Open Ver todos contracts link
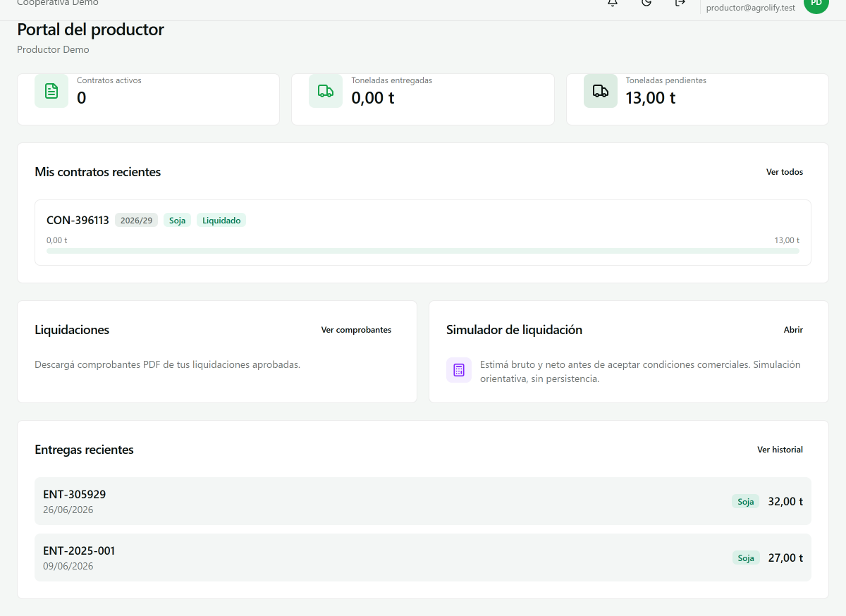846x616 pixels. click(x=785, y=172)
